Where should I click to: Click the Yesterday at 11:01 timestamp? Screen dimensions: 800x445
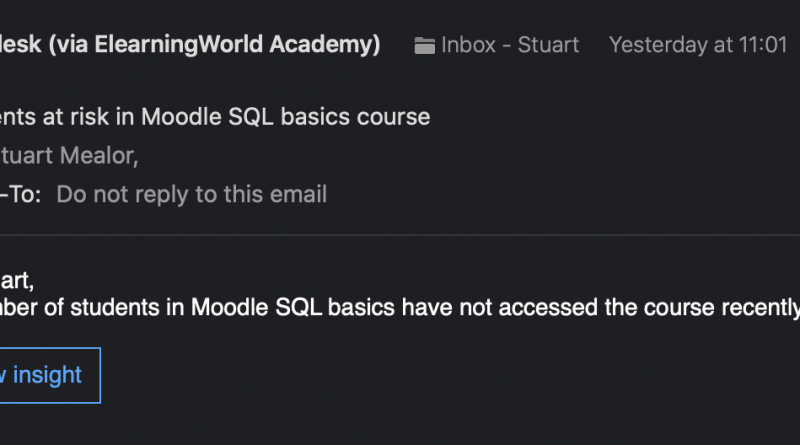698,45
